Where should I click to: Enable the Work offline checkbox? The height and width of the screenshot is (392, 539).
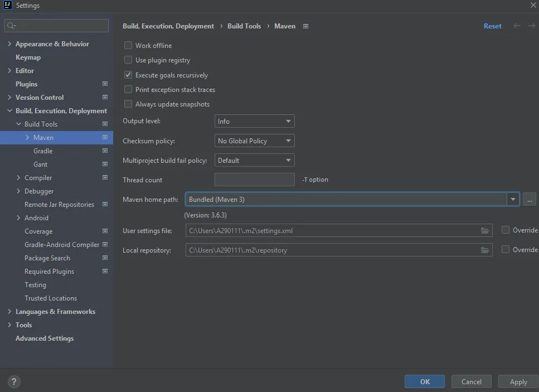pos(128,45)
